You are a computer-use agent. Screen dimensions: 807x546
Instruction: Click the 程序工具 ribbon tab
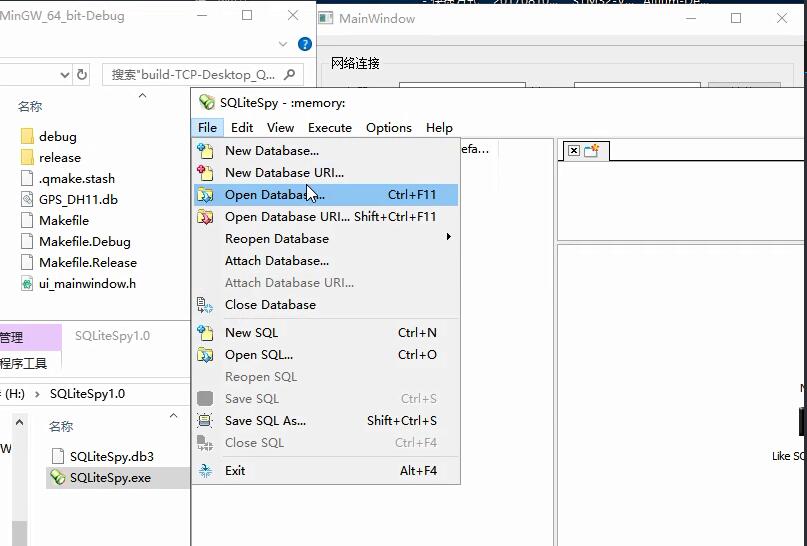click(x=23, y=363)
